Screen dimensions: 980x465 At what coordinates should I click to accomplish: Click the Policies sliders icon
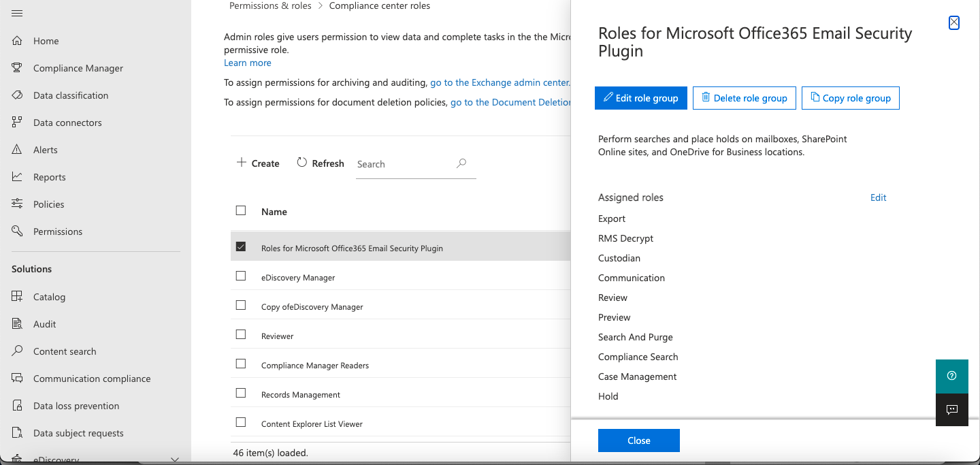[18, 204]
